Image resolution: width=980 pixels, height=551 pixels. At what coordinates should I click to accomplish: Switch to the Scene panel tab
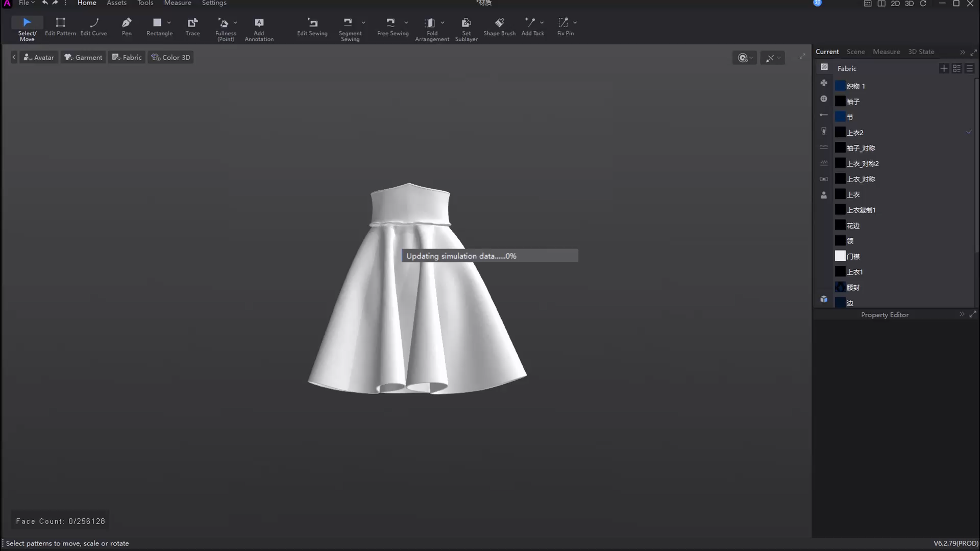pyautogui.click(x=856, y=52)
